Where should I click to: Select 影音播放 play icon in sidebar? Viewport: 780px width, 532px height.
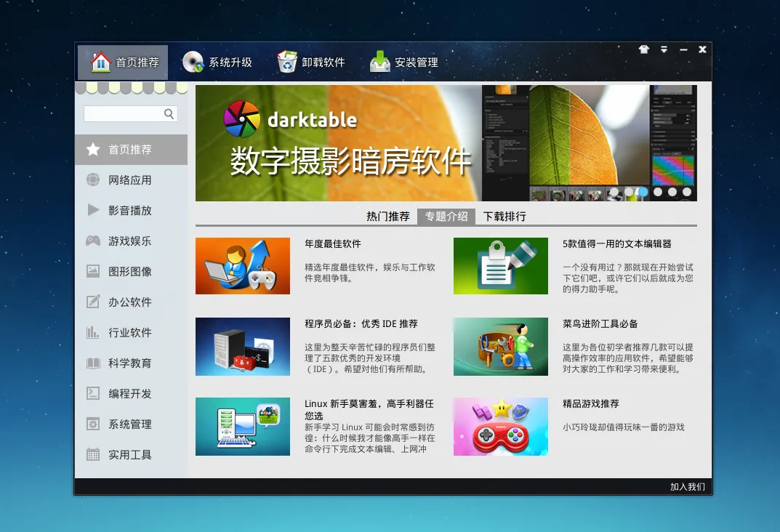tap(93, 210)
